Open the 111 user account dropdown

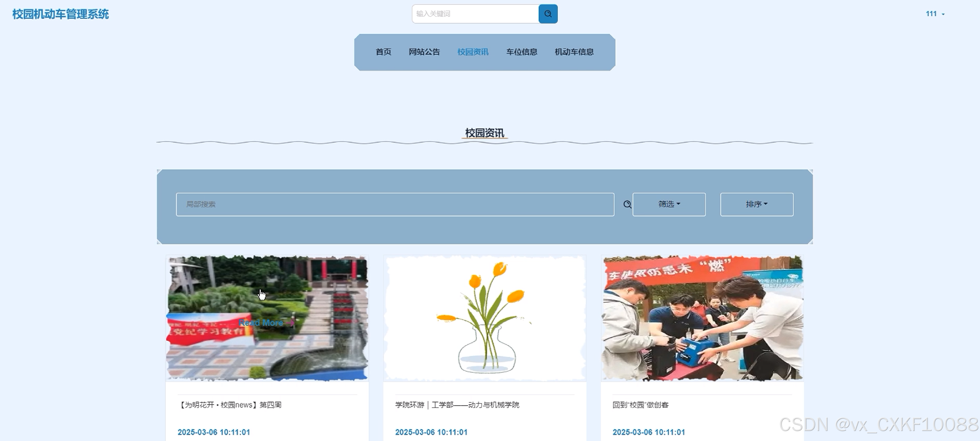(x=935, y=14)
